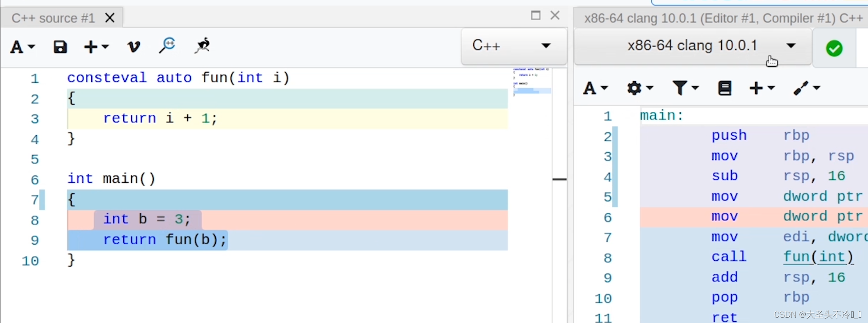The image size is (868, 323).
Task: Open the editor font size menu
Action: [22, 46]
